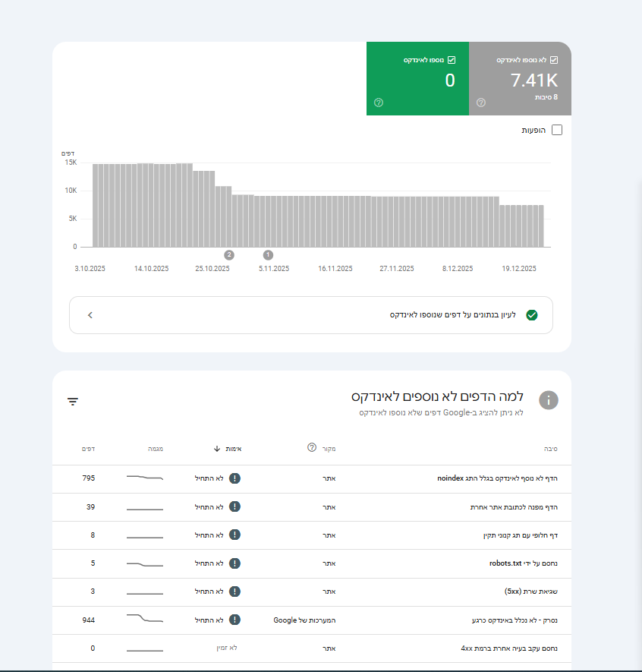Click help icon in the gray 7.41K card
Viewport: 642px width, 672px height.
(x=480, y=103)
